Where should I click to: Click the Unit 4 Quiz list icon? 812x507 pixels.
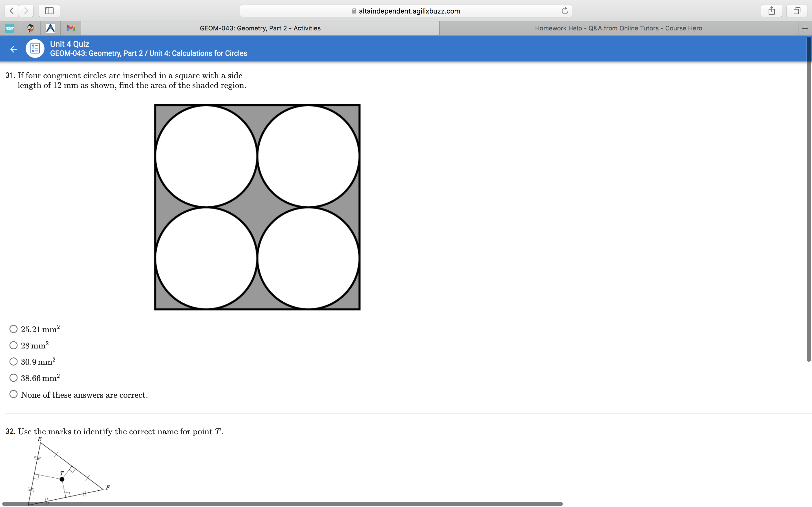point(35,48)
